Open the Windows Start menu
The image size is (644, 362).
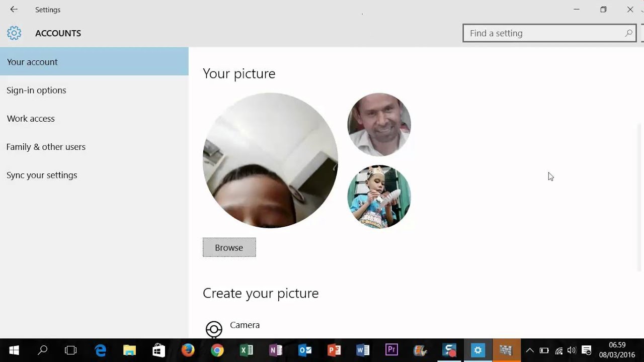coord(14,350)
